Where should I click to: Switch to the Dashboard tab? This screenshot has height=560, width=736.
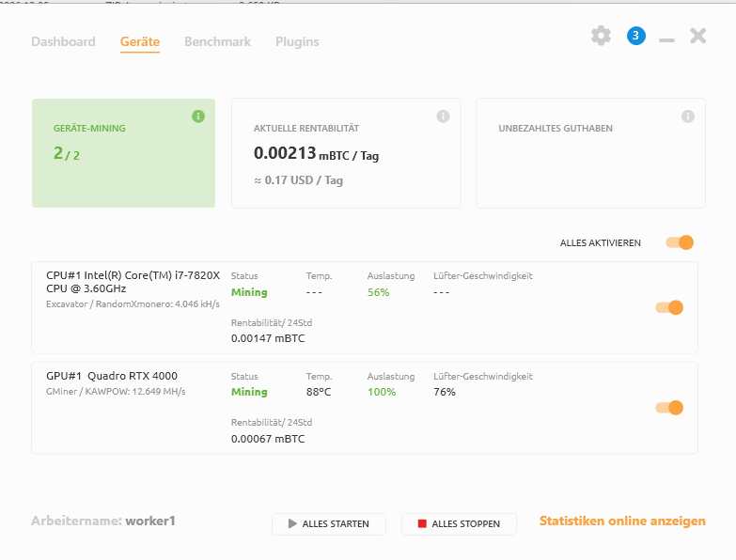[x=63, y=42]
